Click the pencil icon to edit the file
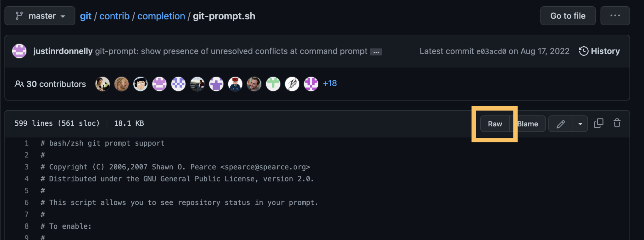The width and height of the screenshot is (644, 240). click(x=561, y=123)
